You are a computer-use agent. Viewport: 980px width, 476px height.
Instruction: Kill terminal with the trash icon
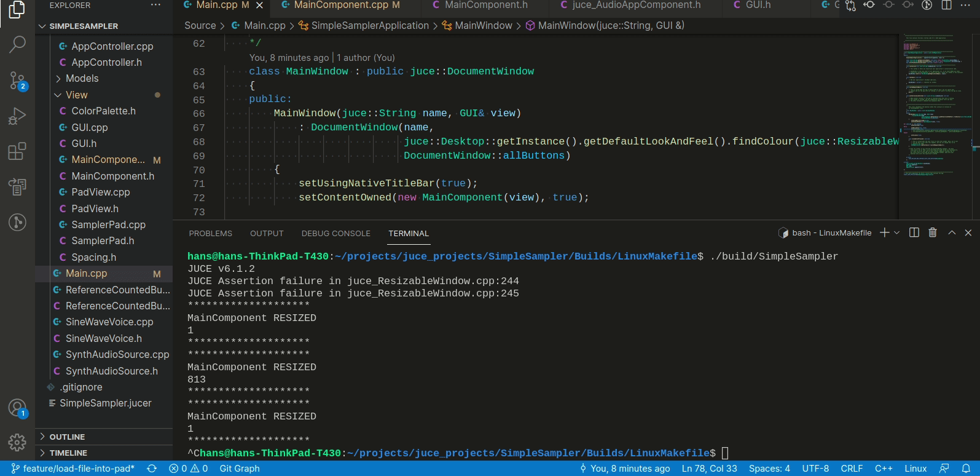(x=933, y=232)
